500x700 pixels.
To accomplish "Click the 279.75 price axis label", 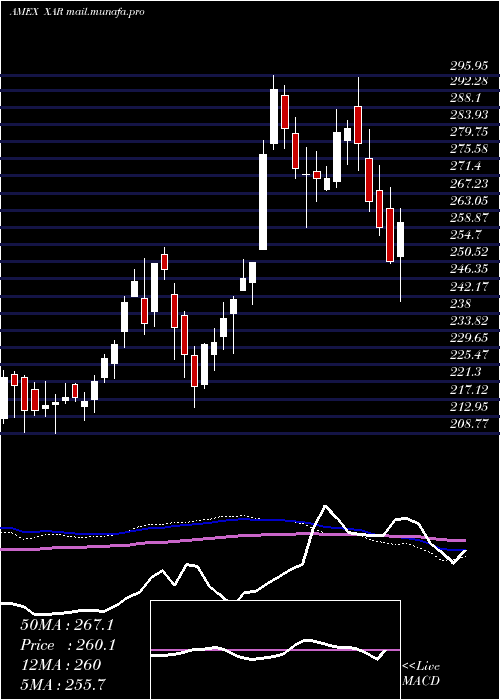I will pyautogui.click(x=468, y=132).
